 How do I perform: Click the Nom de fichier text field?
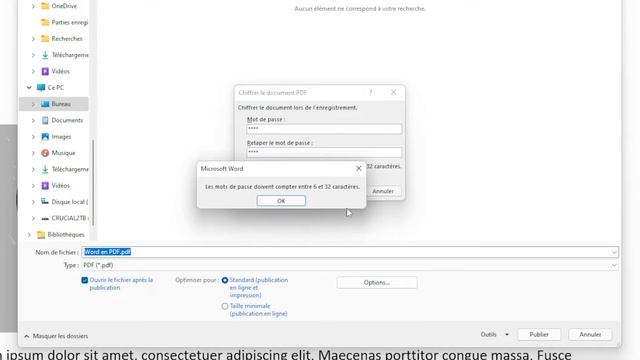point(345,252)
